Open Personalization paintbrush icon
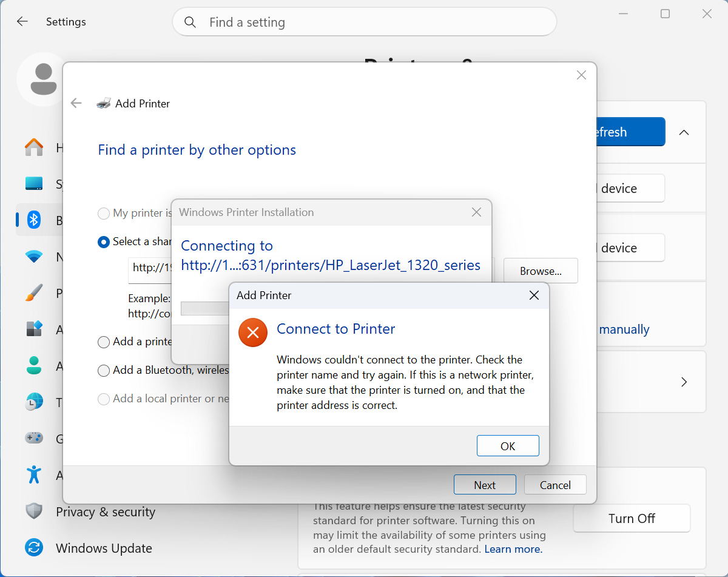Image resolution: width=728 pixels, height=577 pixels. 34,293
